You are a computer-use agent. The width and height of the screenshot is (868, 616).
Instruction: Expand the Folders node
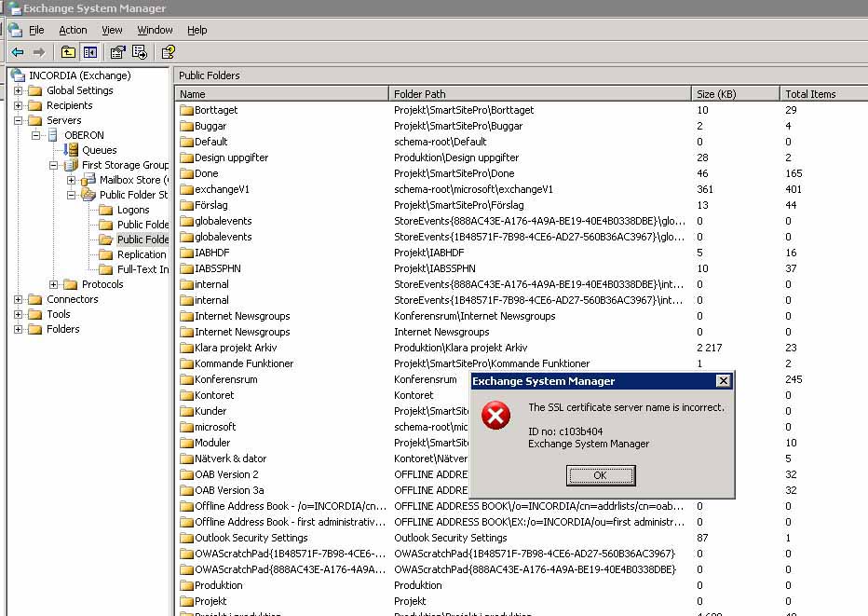[x=19, y=329]
